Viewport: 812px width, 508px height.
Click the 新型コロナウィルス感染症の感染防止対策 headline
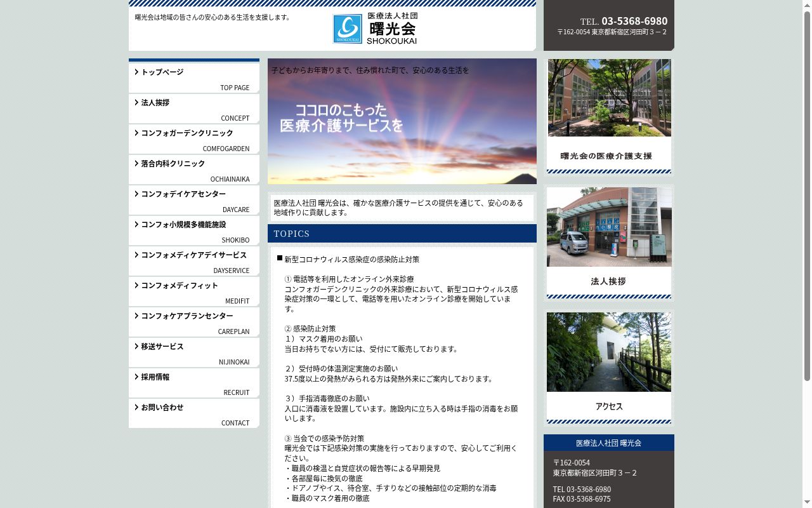(351, 260)
